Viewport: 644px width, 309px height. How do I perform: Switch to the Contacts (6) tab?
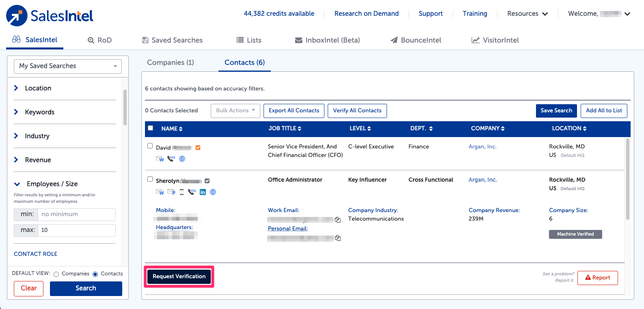(244, 62)
